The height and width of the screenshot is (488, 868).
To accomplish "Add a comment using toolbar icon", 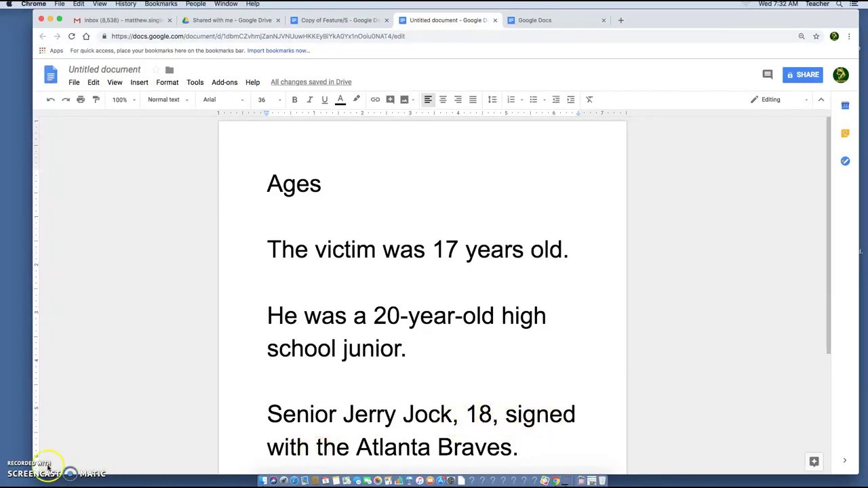I will tap(390, 100).
